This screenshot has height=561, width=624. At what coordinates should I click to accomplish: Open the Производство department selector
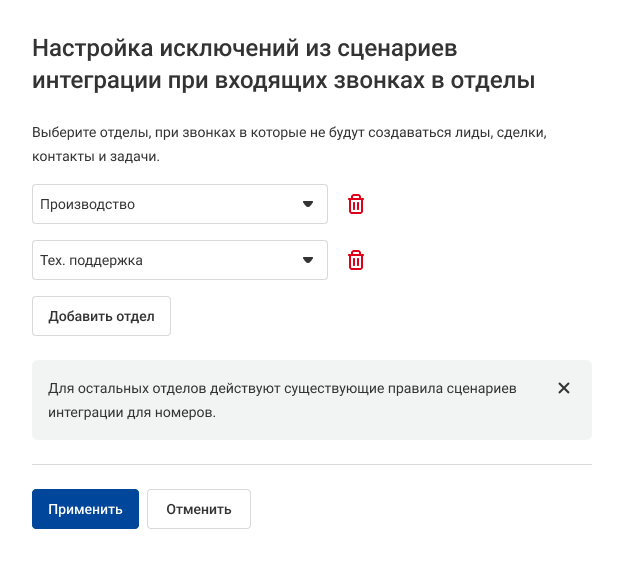(x=180, y=204)
